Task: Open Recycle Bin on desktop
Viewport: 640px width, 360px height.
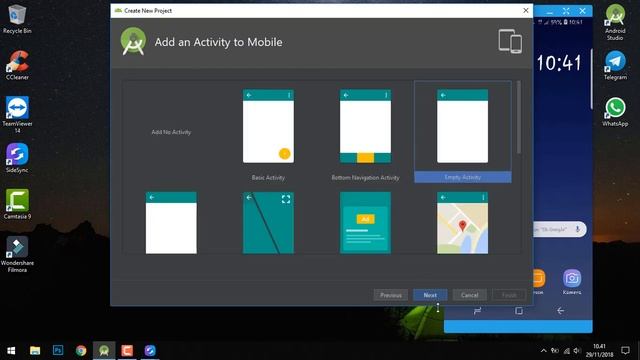Action: pyautogui.click(x=17, y=19)
